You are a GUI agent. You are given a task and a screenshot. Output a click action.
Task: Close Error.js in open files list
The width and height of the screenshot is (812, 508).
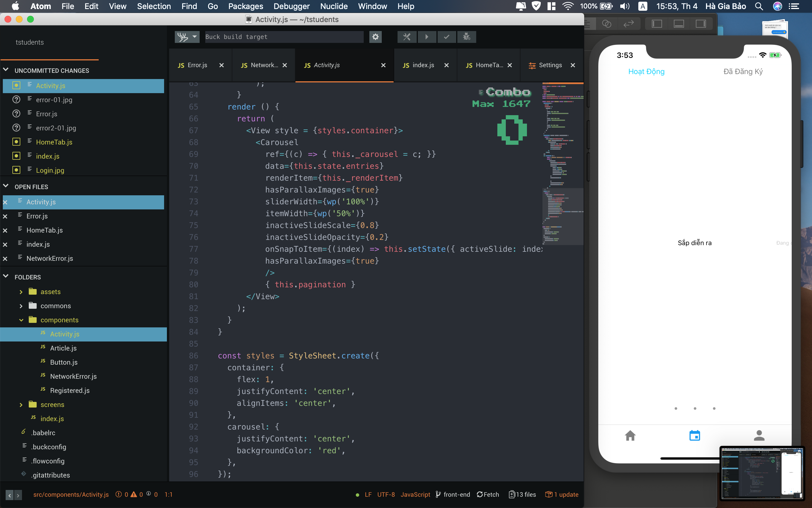point(5,216)
